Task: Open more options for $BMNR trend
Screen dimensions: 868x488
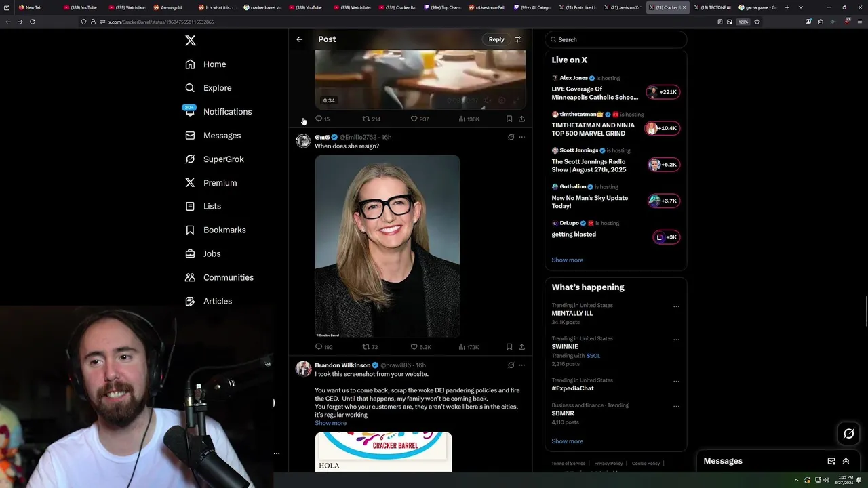Action: (x=676, y=406)
